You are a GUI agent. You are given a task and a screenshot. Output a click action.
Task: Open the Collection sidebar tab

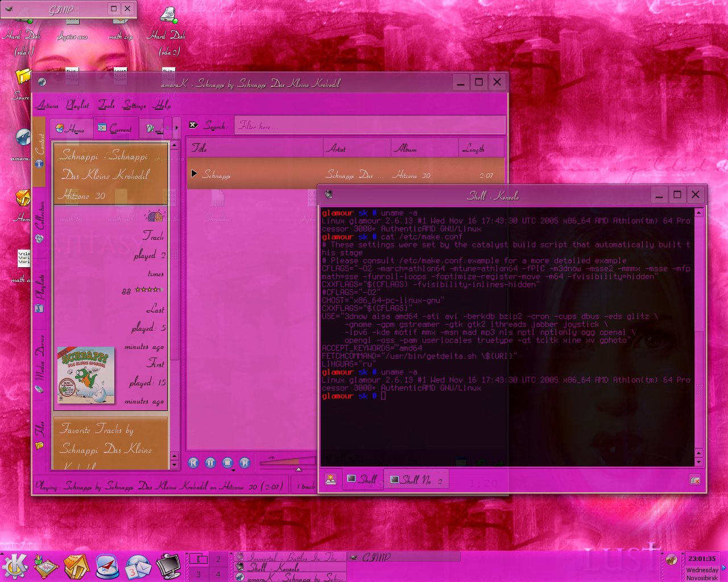[39, 222]
